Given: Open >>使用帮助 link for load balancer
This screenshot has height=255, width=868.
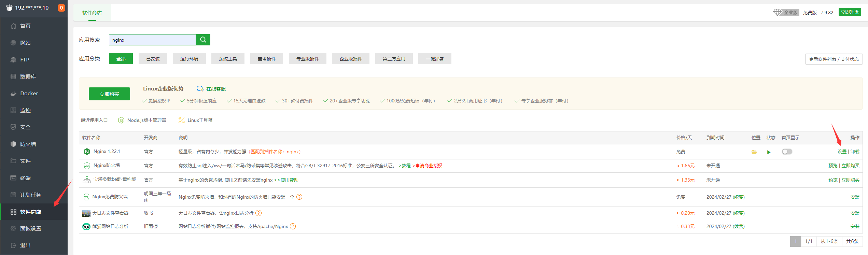Looking at the screenshot, I should tap(286, 180).
